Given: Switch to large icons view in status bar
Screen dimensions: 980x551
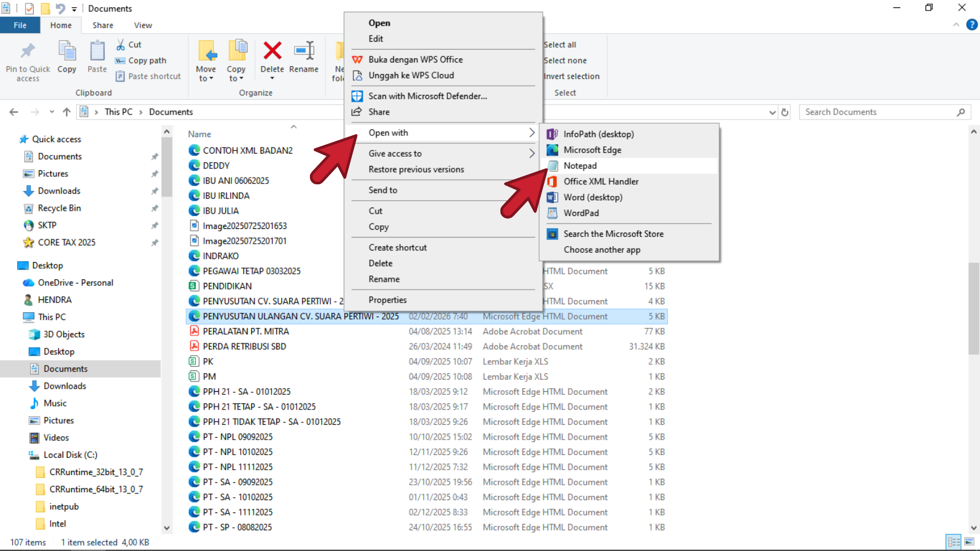Looking at the screenshot, I should point(969,542).
